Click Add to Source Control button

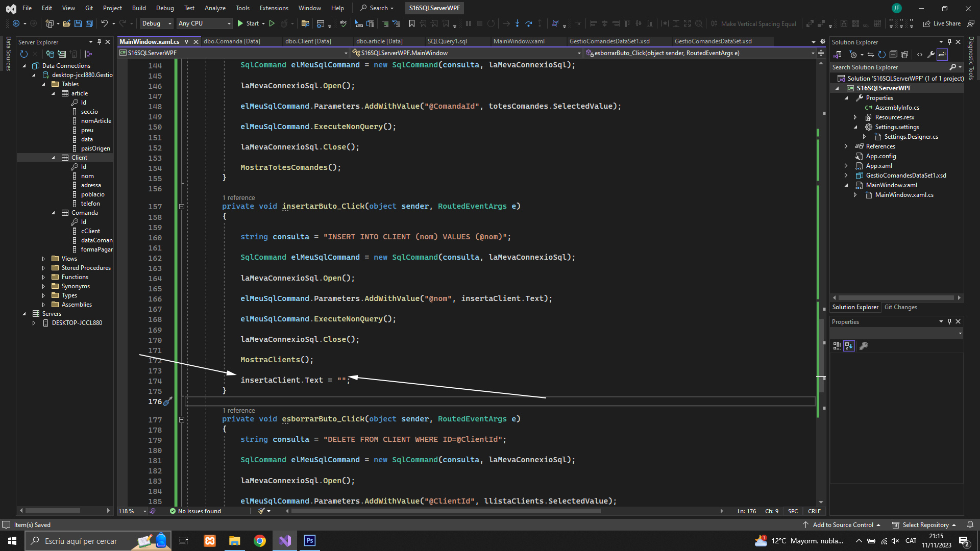pyautogui.click(x=842, y=525)
